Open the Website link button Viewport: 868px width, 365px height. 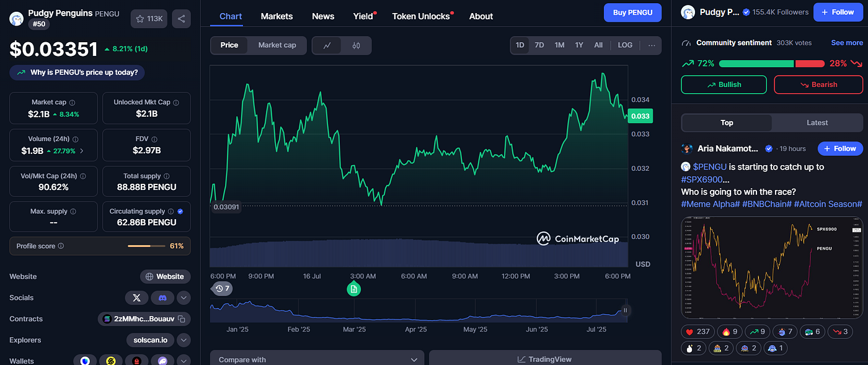point(165,276)
